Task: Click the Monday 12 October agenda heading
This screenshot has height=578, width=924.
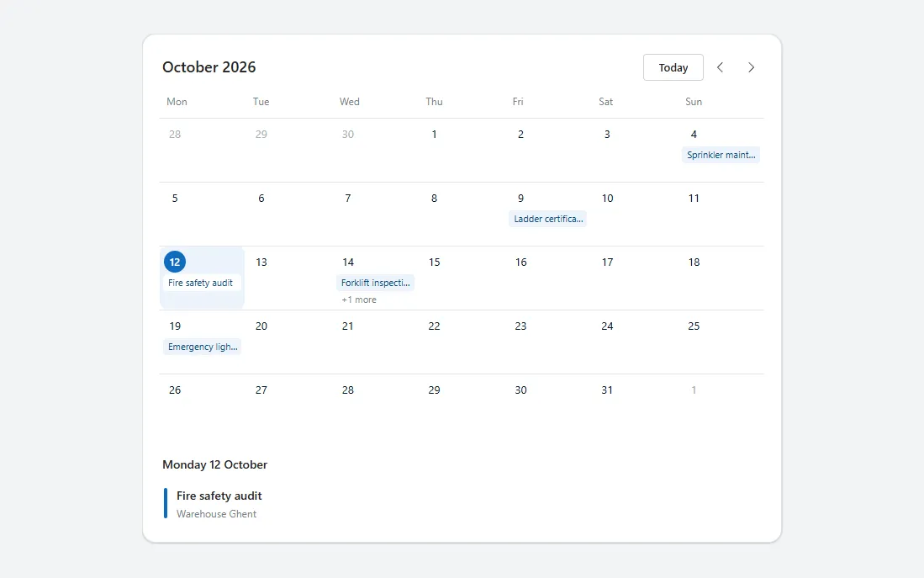Action: tap(214, 464)
